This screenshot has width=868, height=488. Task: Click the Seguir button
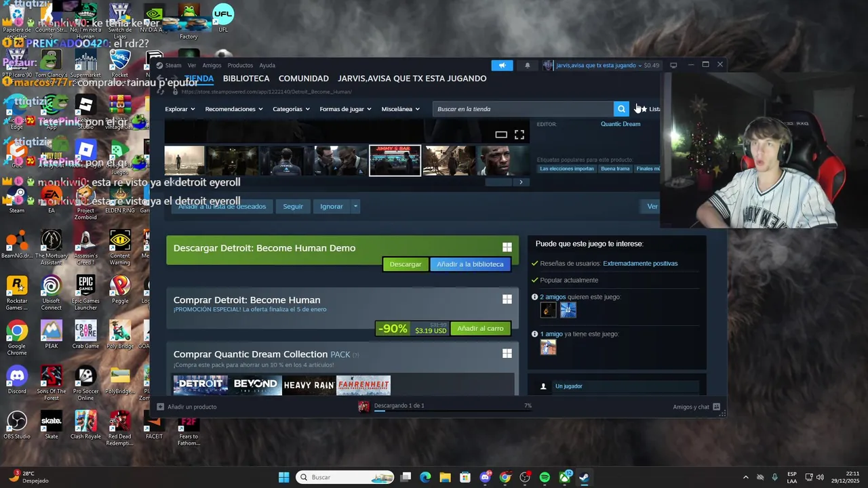pyautogui.click(x=293, y=206)
